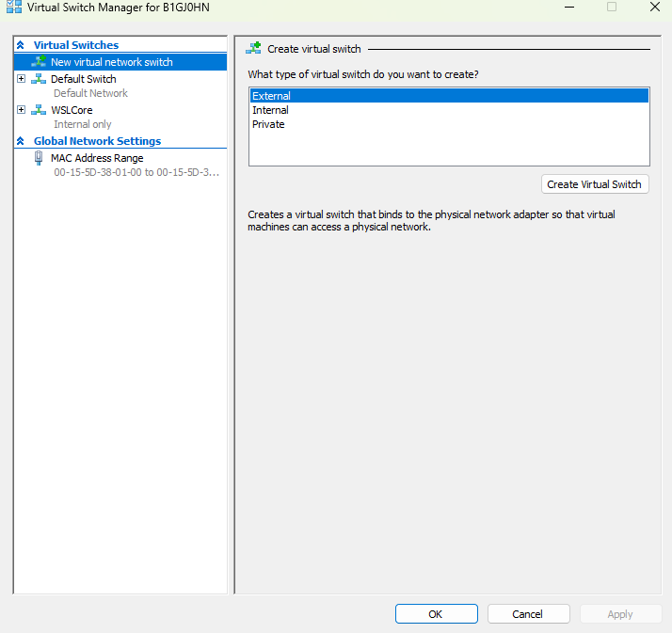Click the Default Switch network icon
The width and height of the screenshot is (672, 633).
click(39, 79)
